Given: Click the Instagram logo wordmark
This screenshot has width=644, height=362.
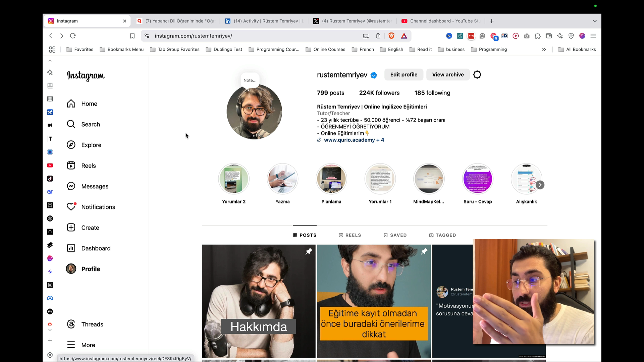Looking at the screenshot, I should coord(86,76).
